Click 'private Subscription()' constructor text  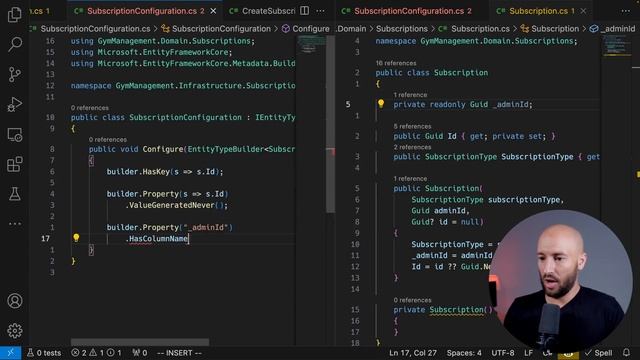(x=443, y=310)
